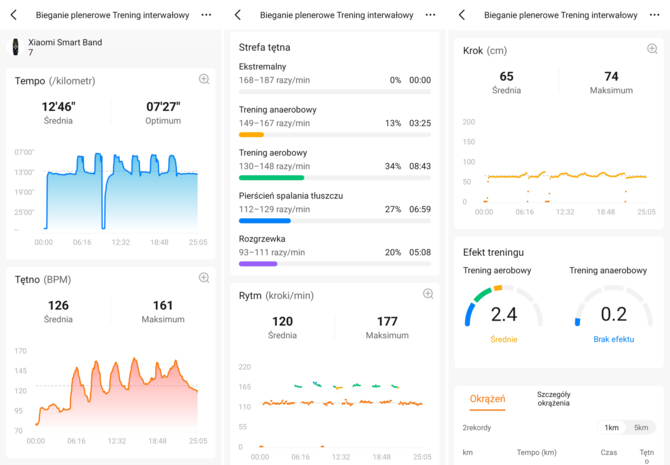Tap average stride value 65
This screenshot has height=465, width=670.
506,76
